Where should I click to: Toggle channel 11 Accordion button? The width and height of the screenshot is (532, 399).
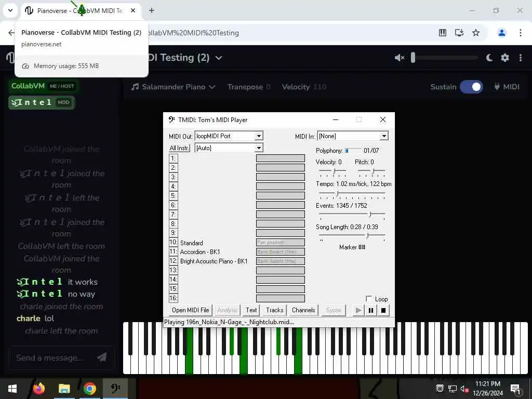(x=173, y=252)
